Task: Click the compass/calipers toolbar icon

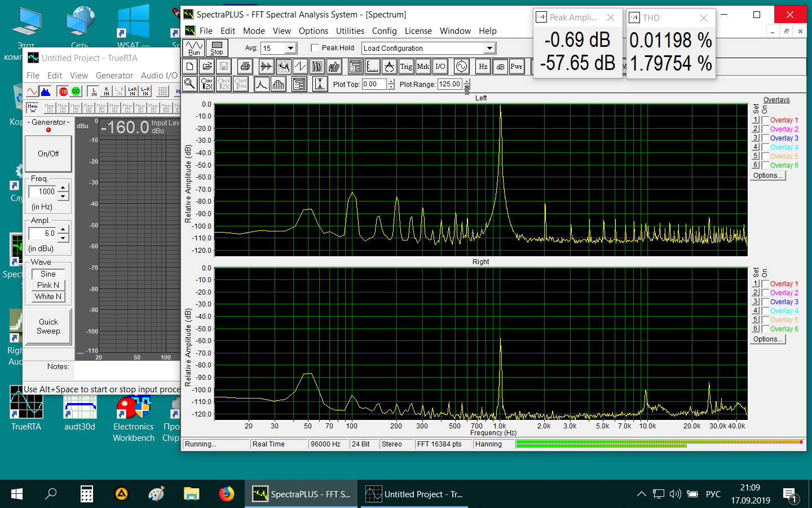Action: (389, 67)
